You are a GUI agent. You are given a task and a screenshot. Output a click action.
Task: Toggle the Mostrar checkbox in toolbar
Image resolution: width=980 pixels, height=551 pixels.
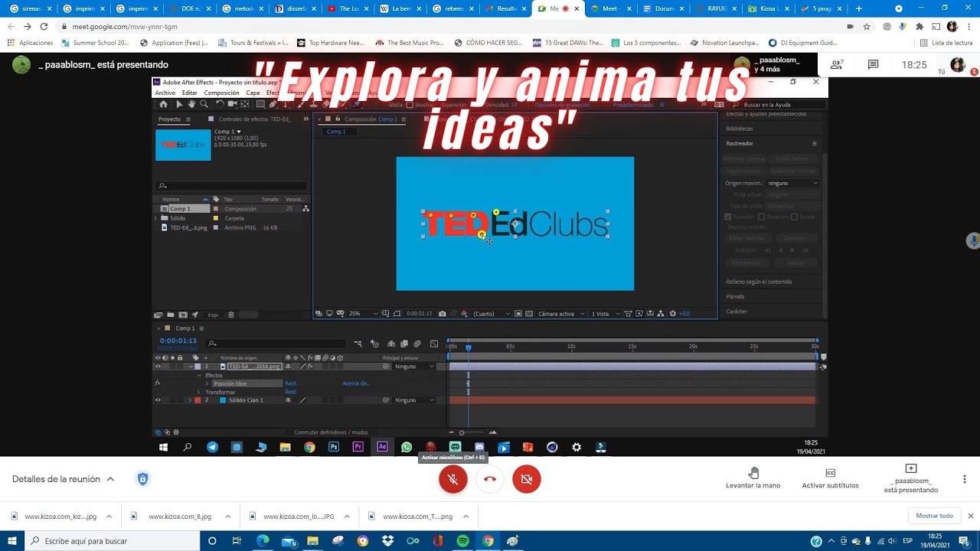coord(410,105)
